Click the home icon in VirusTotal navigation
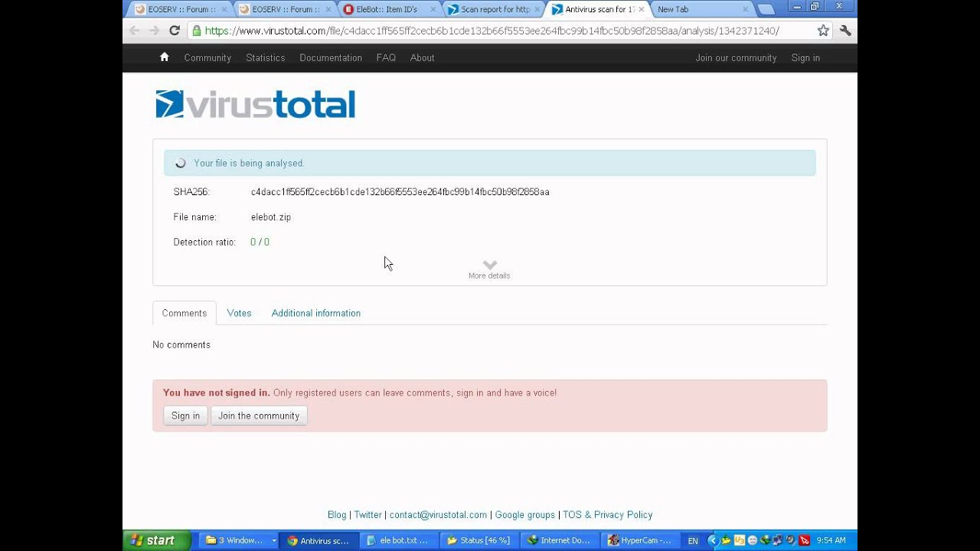Viewport: 980px width, 551px height. point(164,57)
